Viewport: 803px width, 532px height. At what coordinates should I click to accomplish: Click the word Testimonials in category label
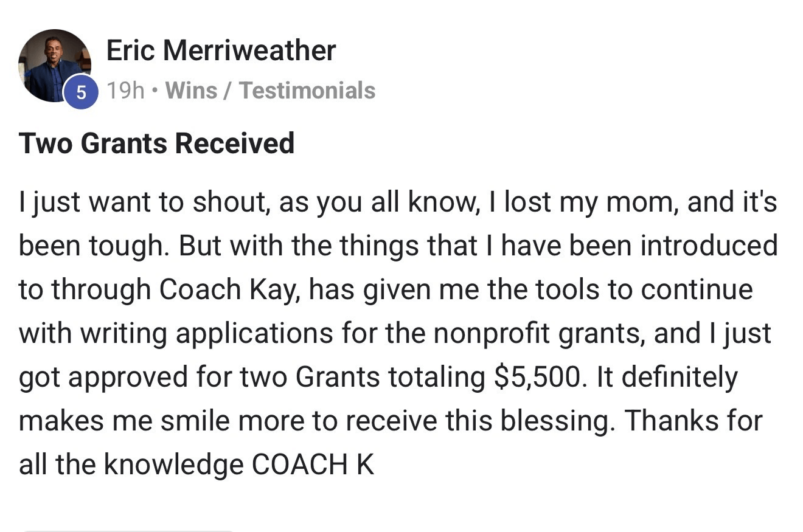coord(307,91)
